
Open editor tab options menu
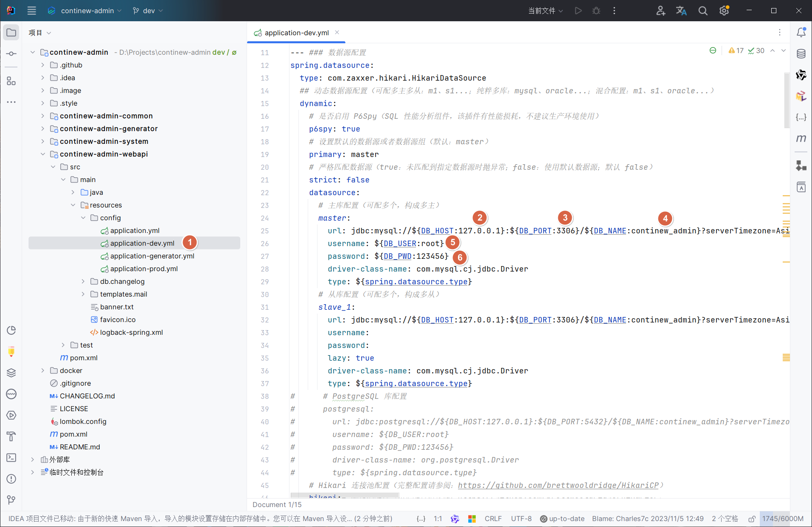pyautogui.click(x=780, y=33)
